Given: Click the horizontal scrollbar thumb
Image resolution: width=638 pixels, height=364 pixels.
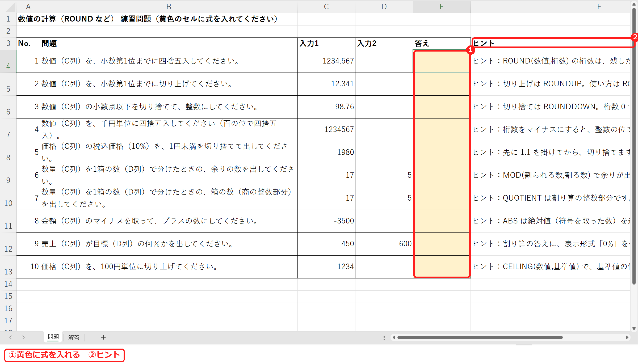Looking at the screenshot, I should pos(480,337).
